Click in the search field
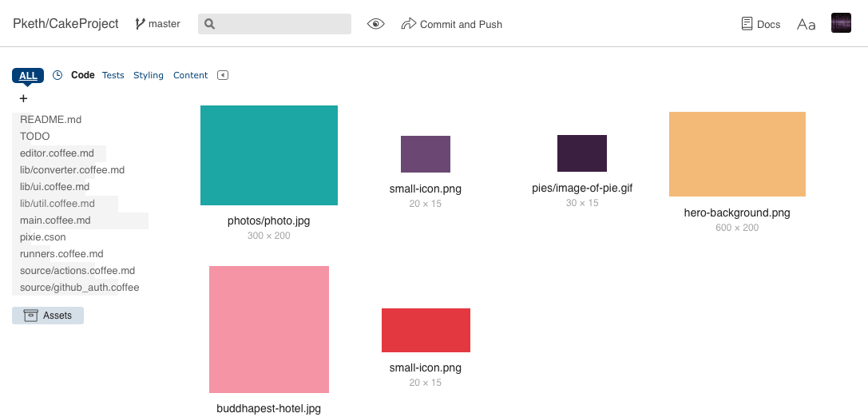This screenshot has height=417, width=868. pos(275,24)
